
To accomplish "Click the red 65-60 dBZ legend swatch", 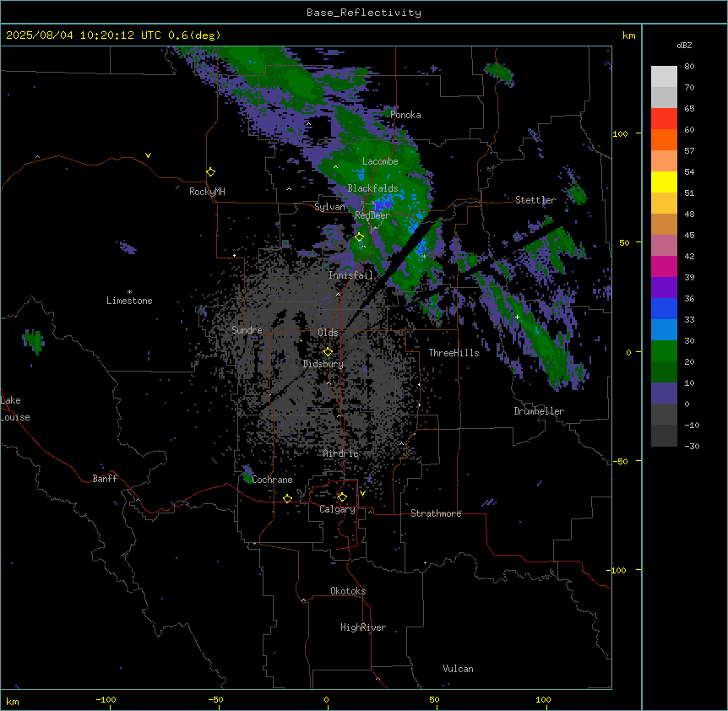I will pyautogui.click(x=664, y=119).
